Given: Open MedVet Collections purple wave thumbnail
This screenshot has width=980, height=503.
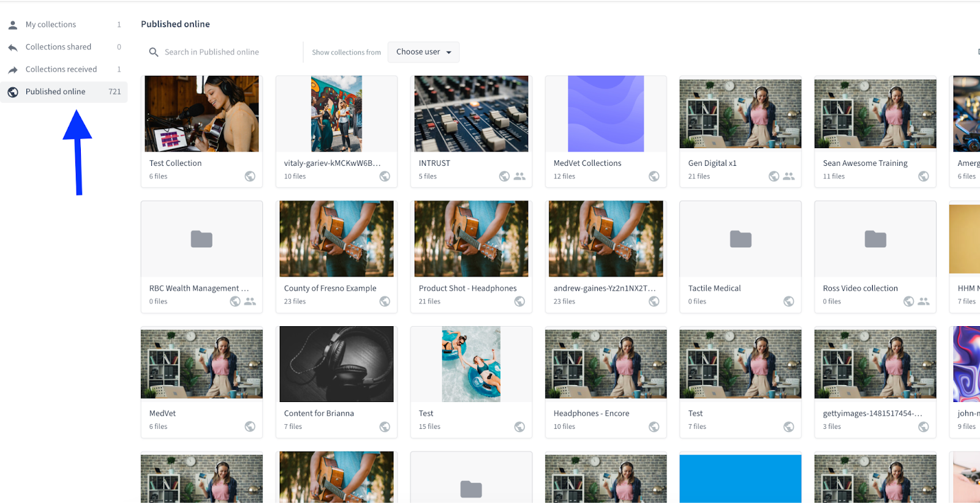Looking at the screenshot, I should point(606,114).
